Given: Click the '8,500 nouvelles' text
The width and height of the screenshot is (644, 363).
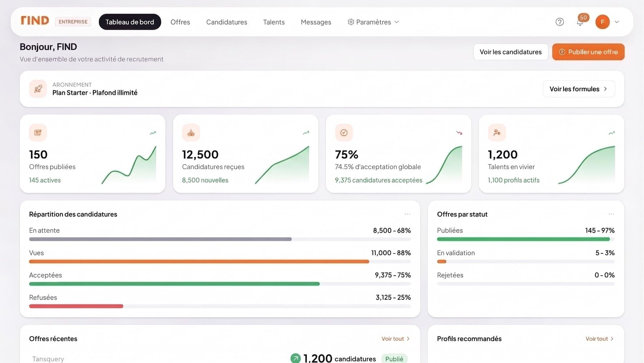Looking at the screenshot, I should click(205, 180).
